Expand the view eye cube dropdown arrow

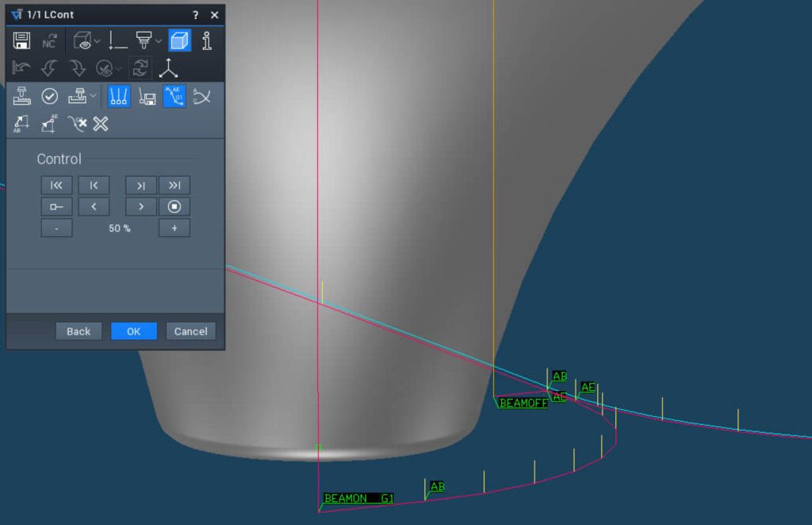click(97, 41)
